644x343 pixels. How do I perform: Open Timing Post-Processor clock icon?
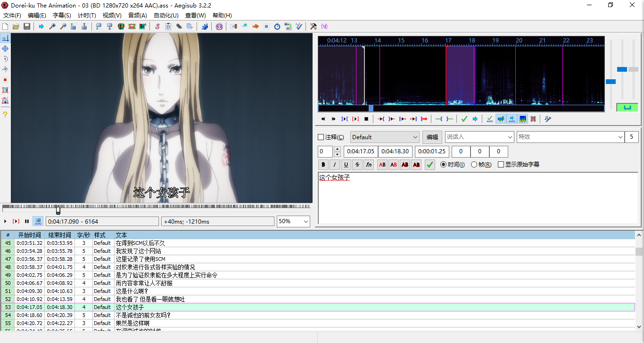click(x=277, y=26)
